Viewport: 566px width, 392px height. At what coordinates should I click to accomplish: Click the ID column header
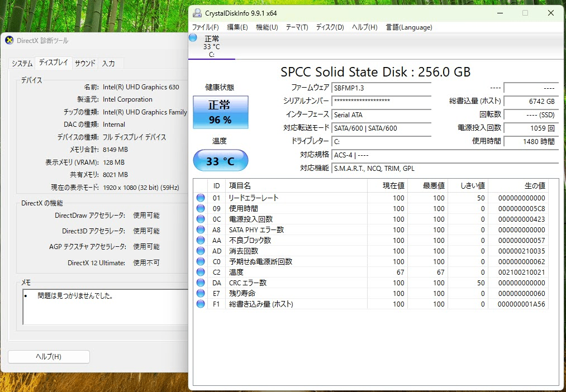[217, 186]
